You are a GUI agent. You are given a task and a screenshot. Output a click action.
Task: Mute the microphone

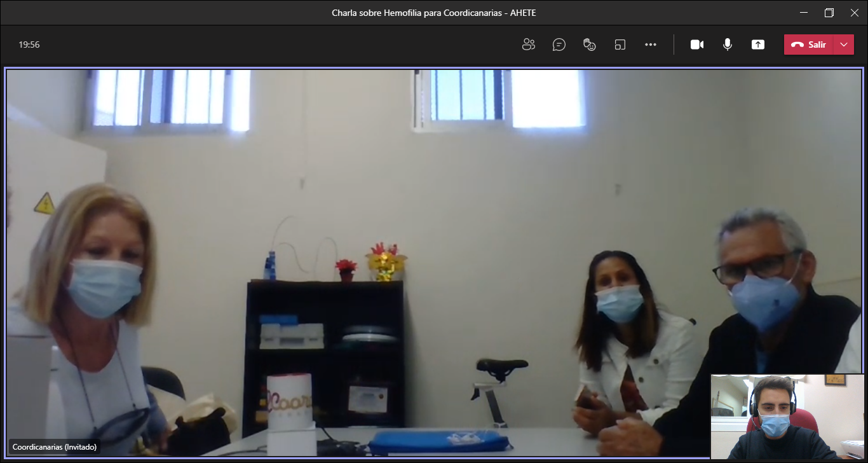click(728, 45)
